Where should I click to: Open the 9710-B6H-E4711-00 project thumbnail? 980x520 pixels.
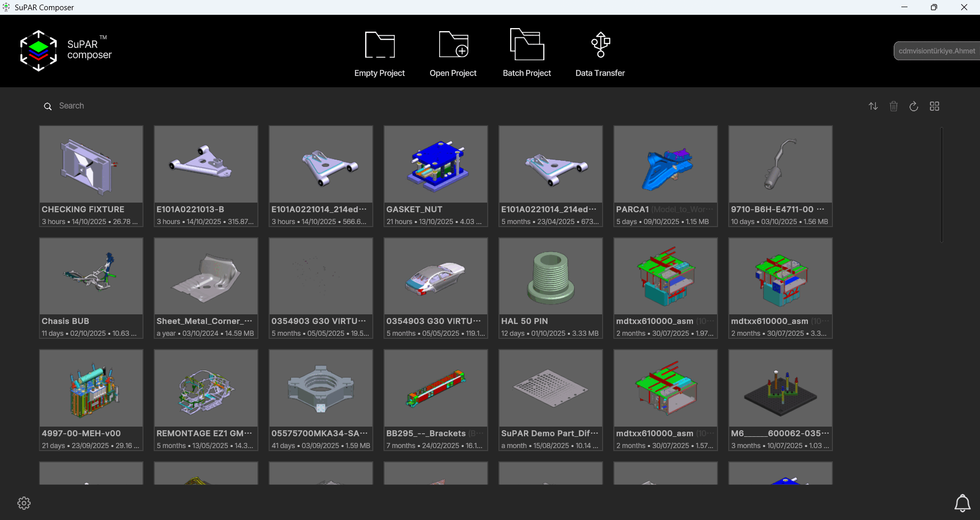[x=780, y=164]
